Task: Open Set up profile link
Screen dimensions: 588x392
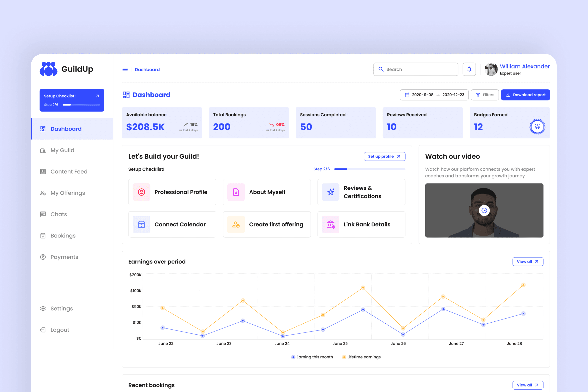Action: [x=384, y=156]
